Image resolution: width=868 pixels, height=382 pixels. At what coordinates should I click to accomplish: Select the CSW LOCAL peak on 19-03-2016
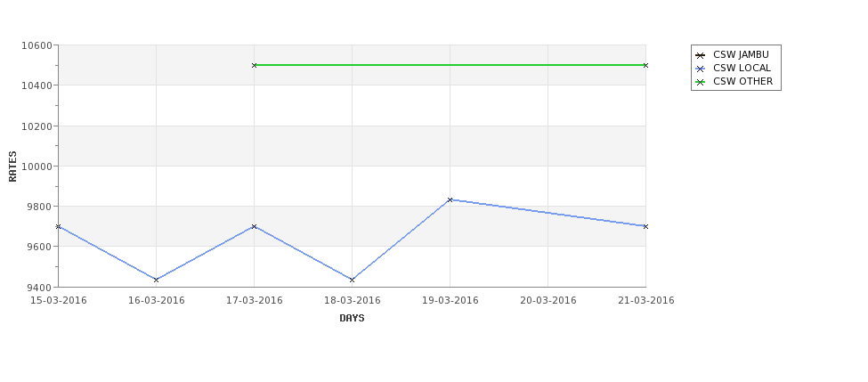point(450,199)
